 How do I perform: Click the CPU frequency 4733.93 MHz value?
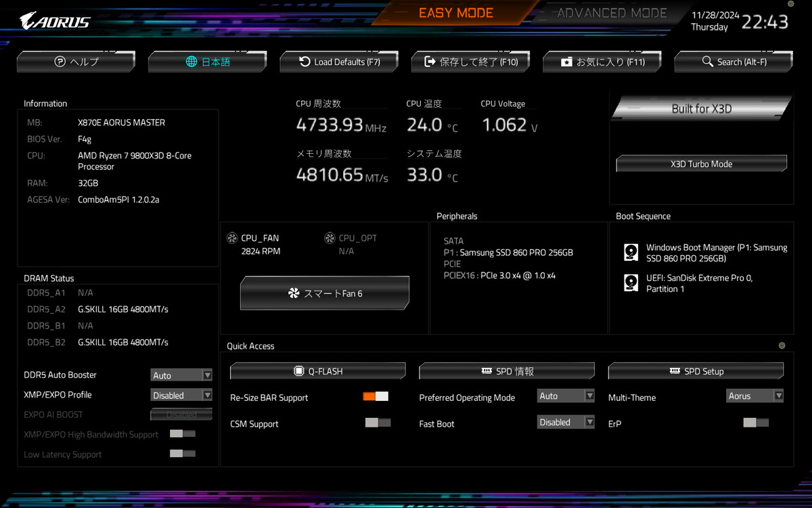pos(341,125)
